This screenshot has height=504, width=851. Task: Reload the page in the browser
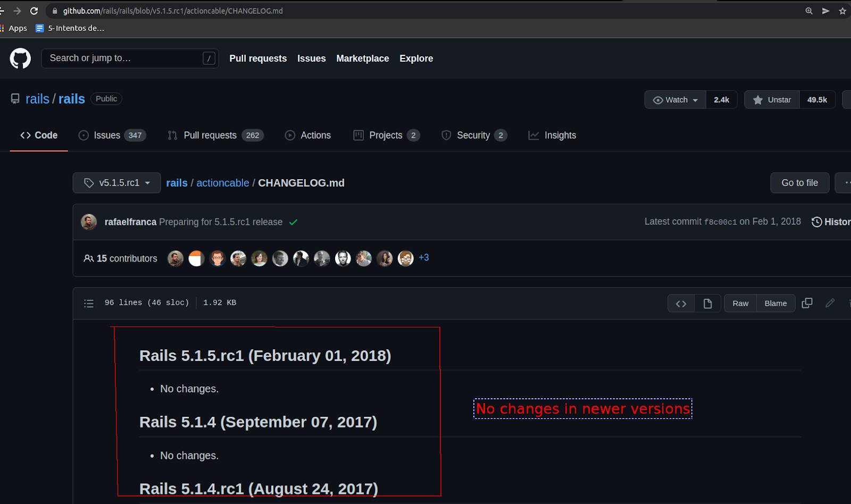34,11
